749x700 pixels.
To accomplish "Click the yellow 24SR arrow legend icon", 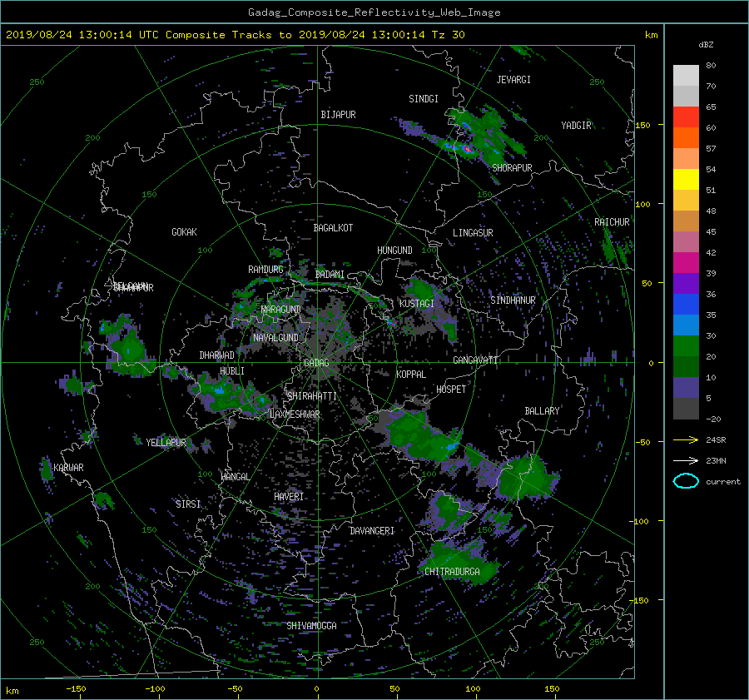I will click(x=686, y=439).
